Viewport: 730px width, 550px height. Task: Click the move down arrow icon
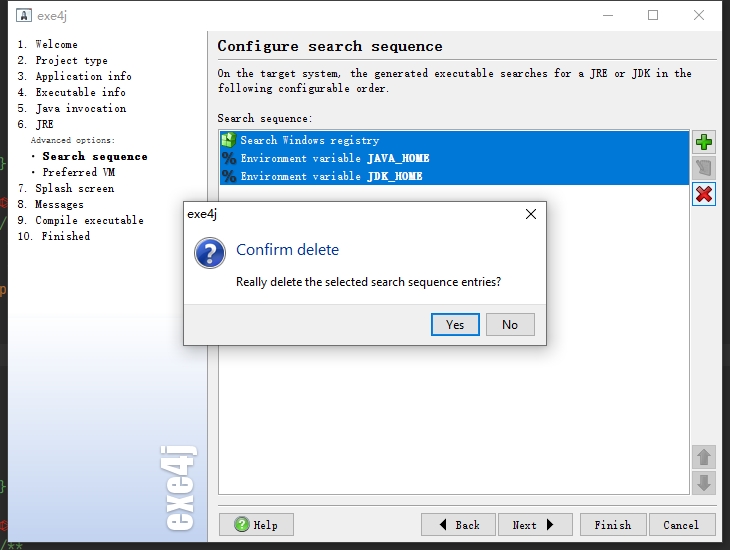[x=704, y=483]
